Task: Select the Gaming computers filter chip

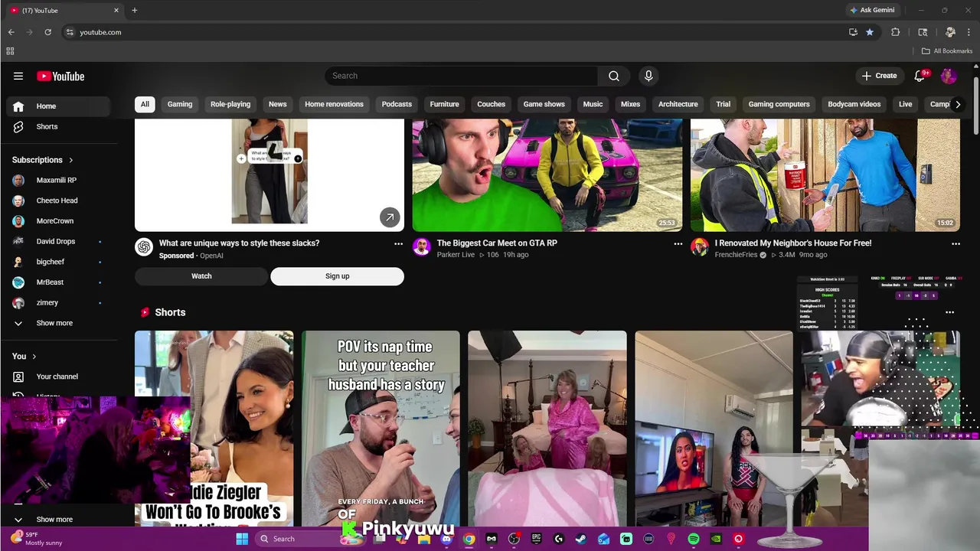Action: (x=779, y=104)
